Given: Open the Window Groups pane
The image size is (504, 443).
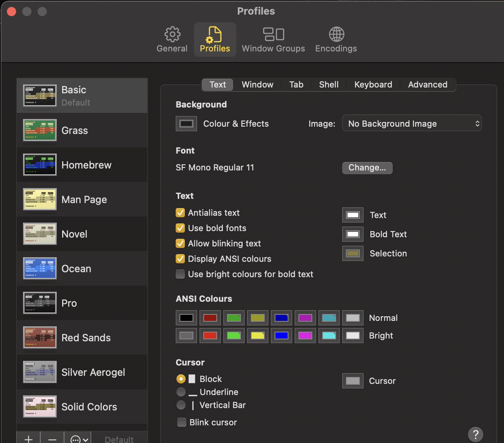Looking at the screenshot, I should click(273, 38).
